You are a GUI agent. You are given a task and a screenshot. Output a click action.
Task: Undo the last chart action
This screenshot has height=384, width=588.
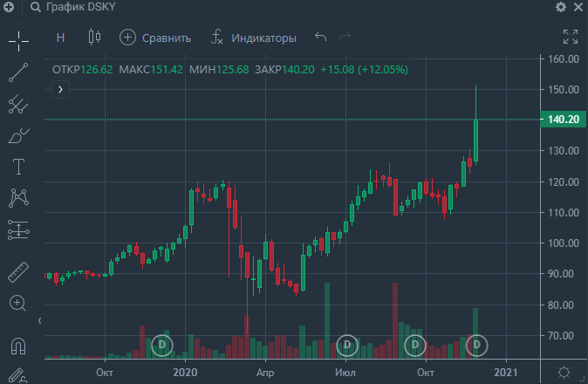click(x=321, y=37)
